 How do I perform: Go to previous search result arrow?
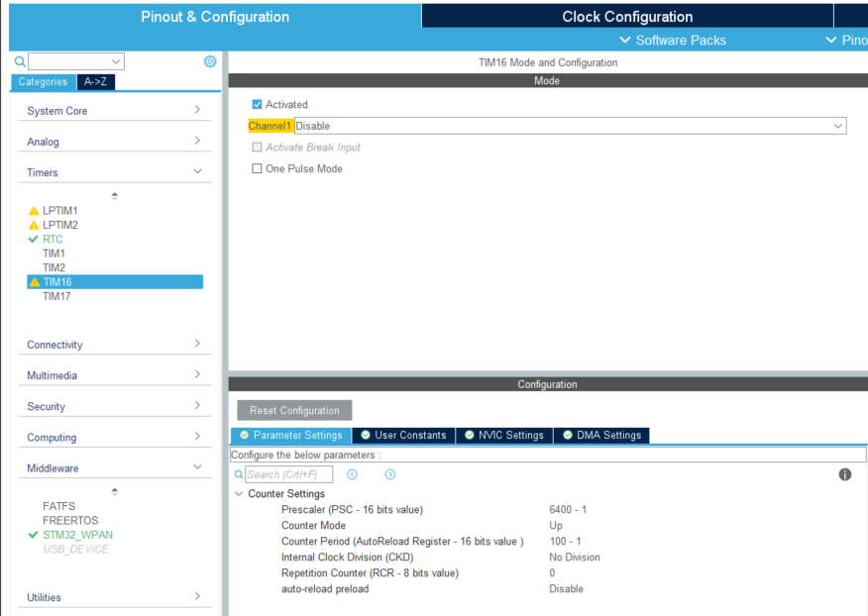pos(352,474)
